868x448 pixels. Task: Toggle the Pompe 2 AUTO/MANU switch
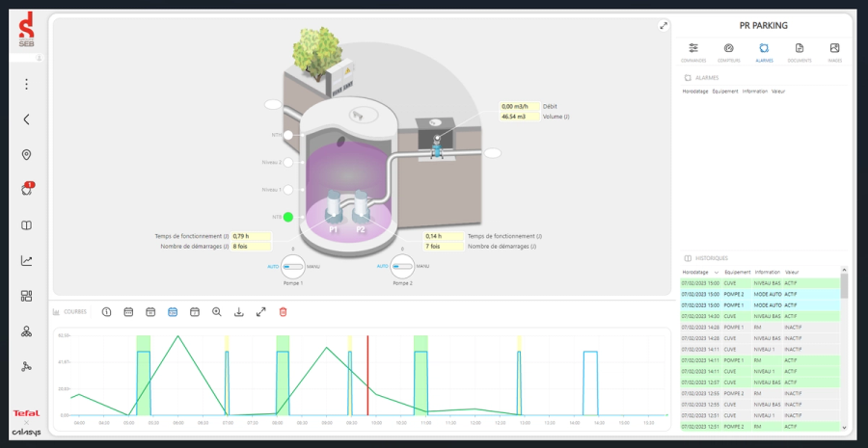click(x=402, y=267)
